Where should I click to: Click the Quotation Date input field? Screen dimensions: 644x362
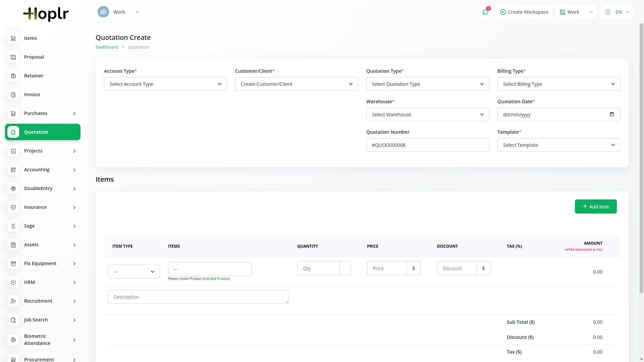point(559,114)
